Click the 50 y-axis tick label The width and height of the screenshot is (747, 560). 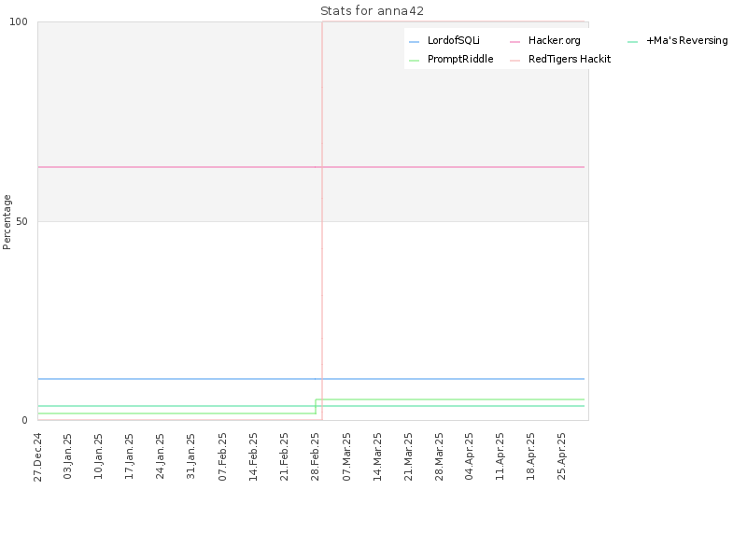coord(21,221)
